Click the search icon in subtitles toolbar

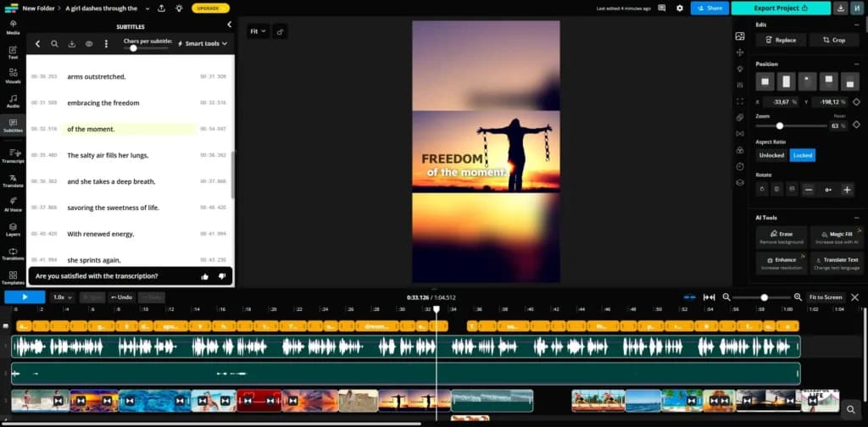(x=54, y=44)
